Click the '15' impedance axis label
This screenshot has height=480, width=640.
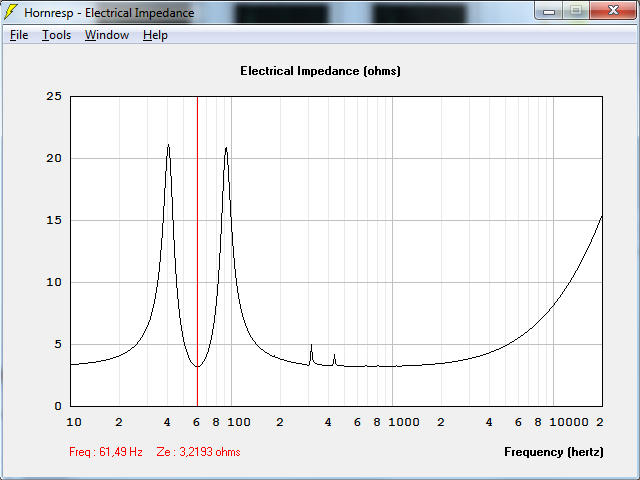54,220
